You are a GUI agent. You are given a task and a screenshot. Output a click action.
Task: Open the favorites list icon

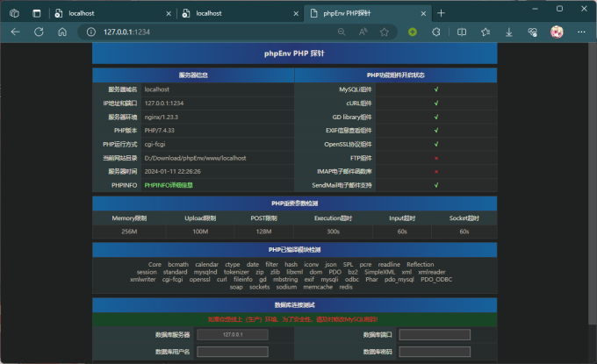(486, 32)
